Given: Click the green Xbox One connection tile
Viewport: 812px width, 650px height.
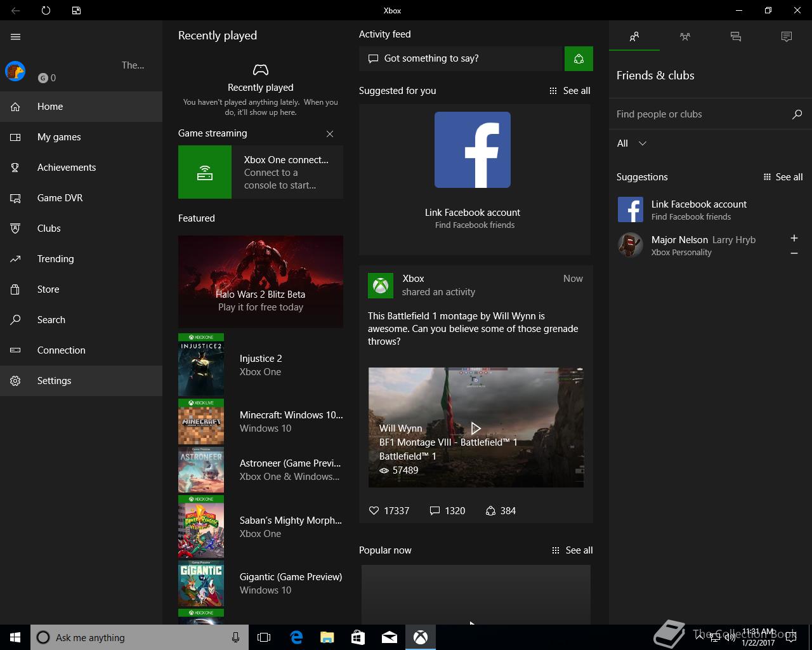Looking at the screenshot, I should coord(205,172).
